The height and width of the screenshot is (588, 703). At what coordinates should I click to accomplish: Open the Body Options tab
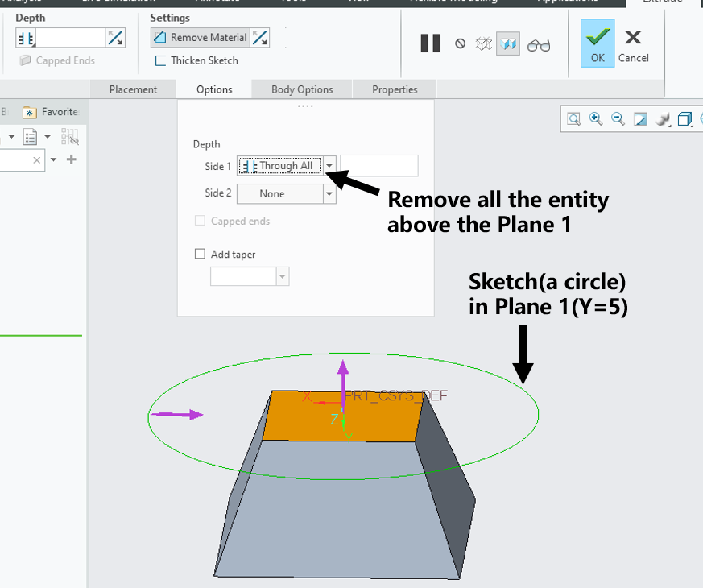301,89
